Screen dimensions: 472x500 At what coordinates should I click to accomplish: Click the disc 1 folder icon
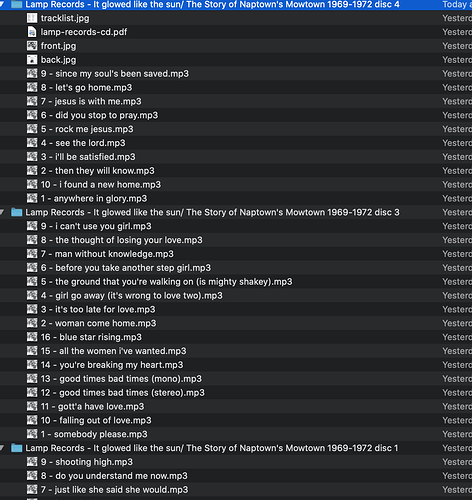click(17, 448)
